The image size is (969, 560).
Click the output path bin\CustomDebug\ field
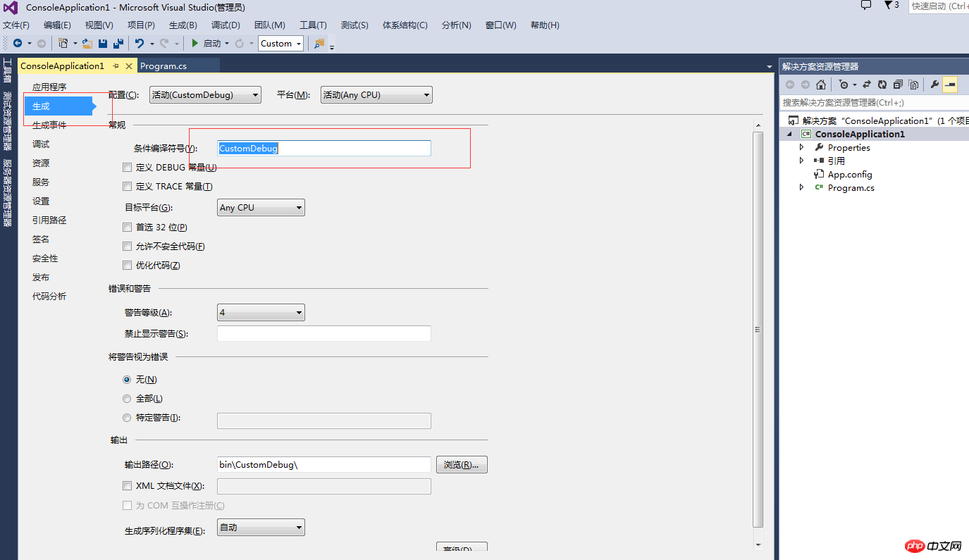(x=324, y=465)
